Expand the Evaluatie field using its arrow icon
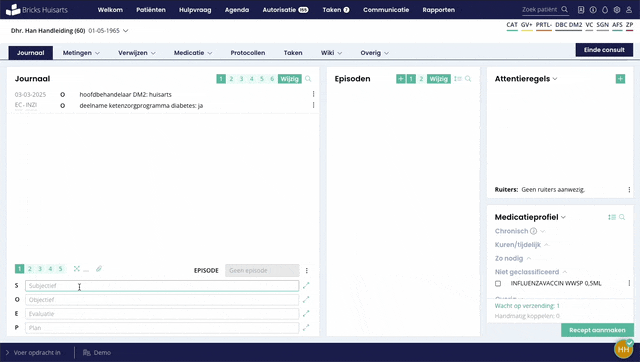Image resolution: width=640 pixels, height=362 pixels. coord(306,313)
